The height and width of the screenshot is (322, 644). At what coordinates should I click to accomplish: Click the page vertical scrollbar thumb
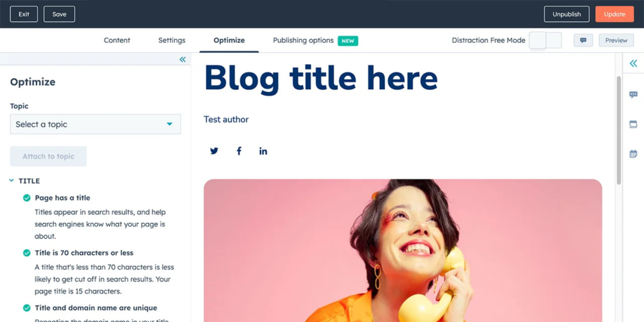coord(619,130)
